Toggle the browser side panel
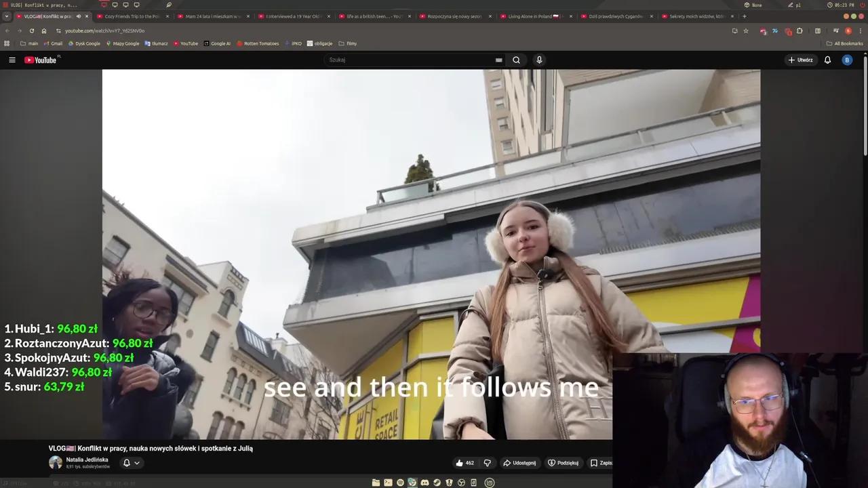 click(x=818, y=30)
